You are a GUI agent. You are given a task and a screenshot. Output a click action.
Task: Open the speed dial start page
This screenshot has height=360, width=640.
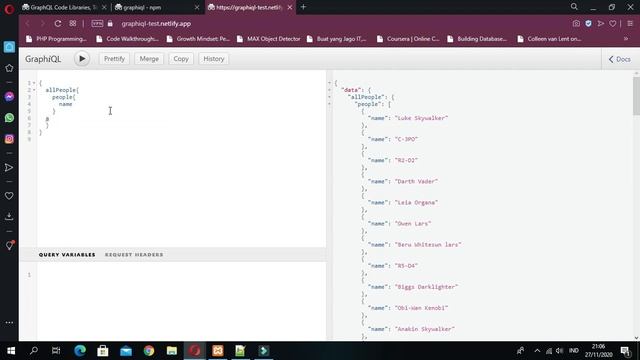coord(73,24)
